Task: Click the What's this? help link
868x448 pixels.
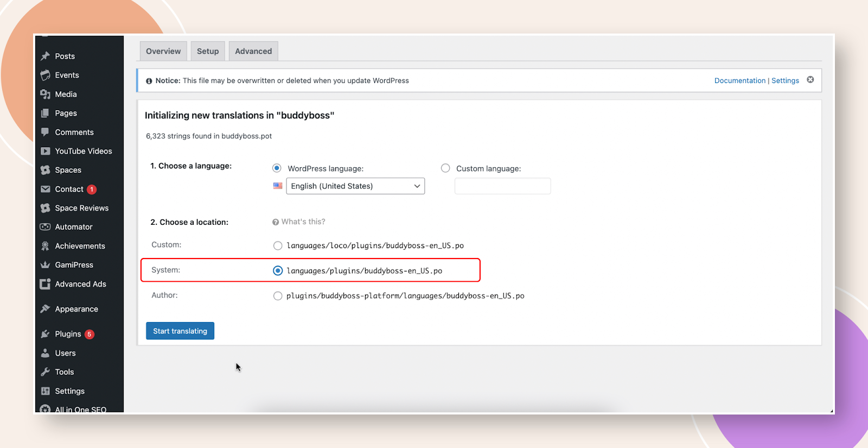Action: click(303, 222)
